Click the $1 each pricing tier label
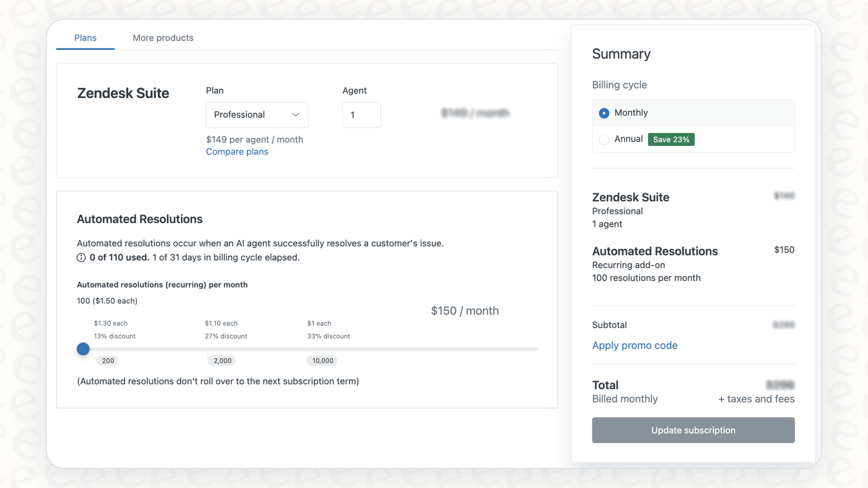This screenshot has height=488, width=868. coord(319,323)
